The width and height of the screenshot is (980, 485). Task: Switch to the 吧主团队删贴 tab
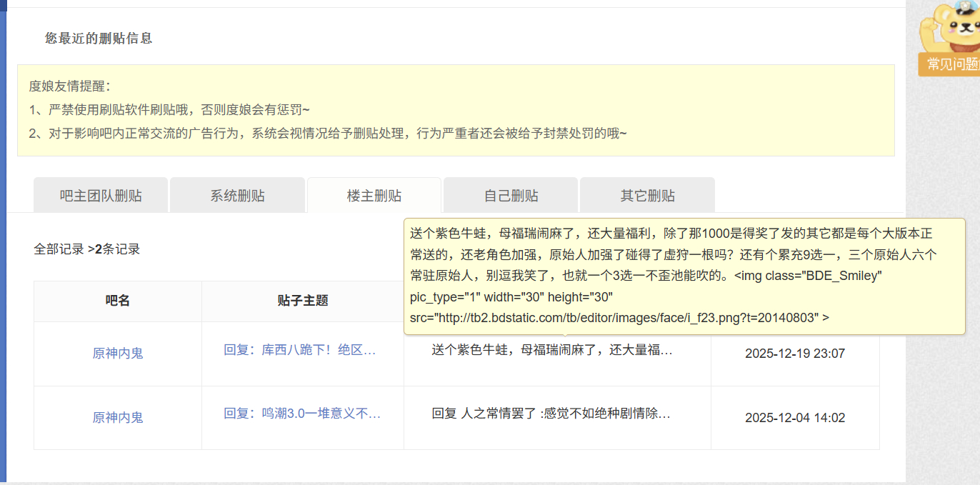pos(101,196)
